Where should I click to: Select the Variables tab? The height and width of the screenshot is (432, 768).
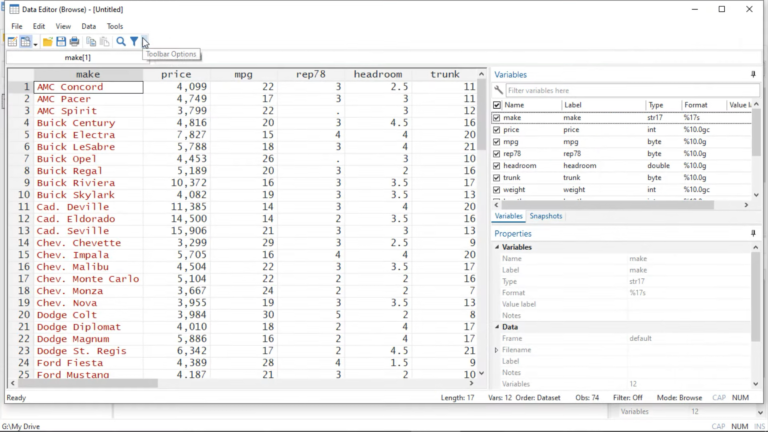(508, 216)
